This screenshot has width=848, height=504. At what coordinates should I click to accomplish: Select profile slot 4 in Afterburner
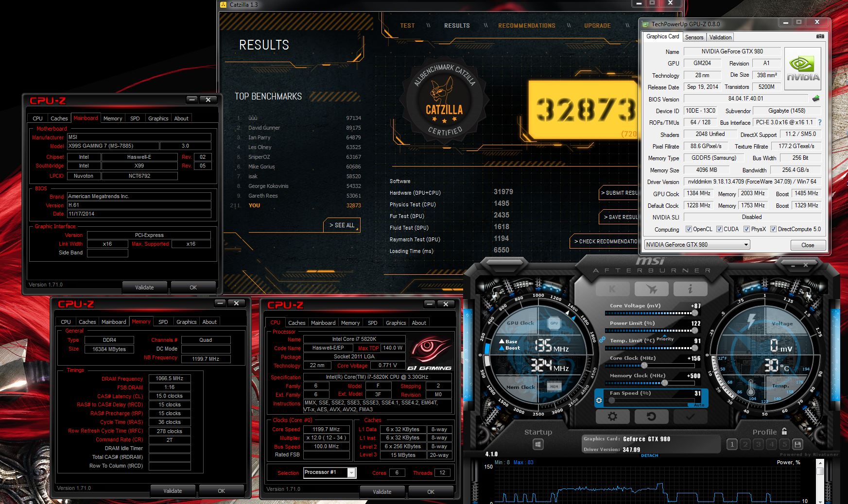click(x=771, y=444)
